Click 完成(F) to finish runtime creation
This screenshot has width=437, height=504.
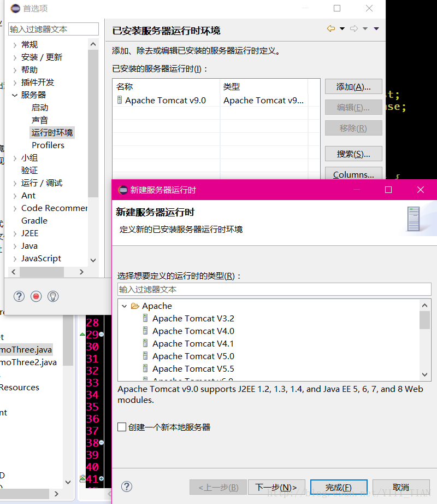(339, 487)
